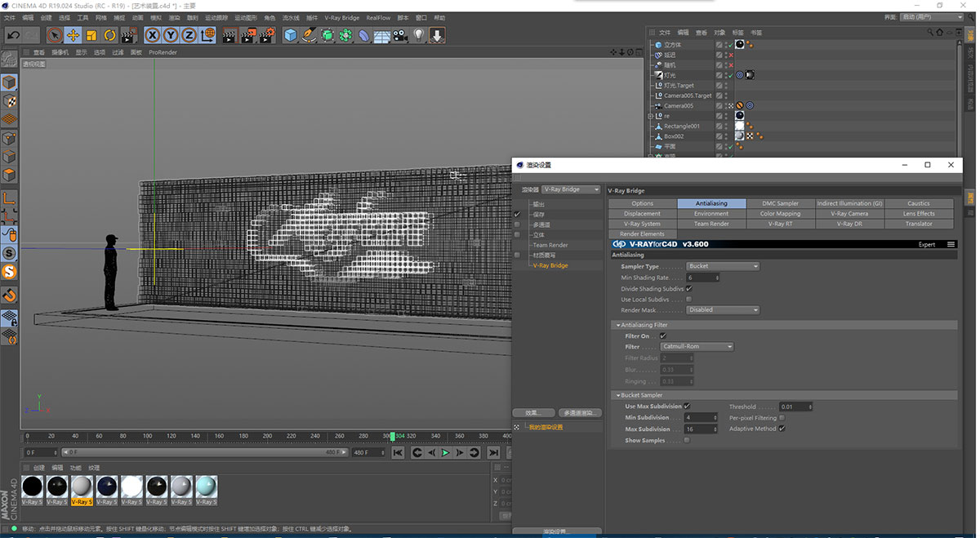Toggle the Divide Shading Subdivs checkbox
980x538 pixels.
click(x=688, y=288)
